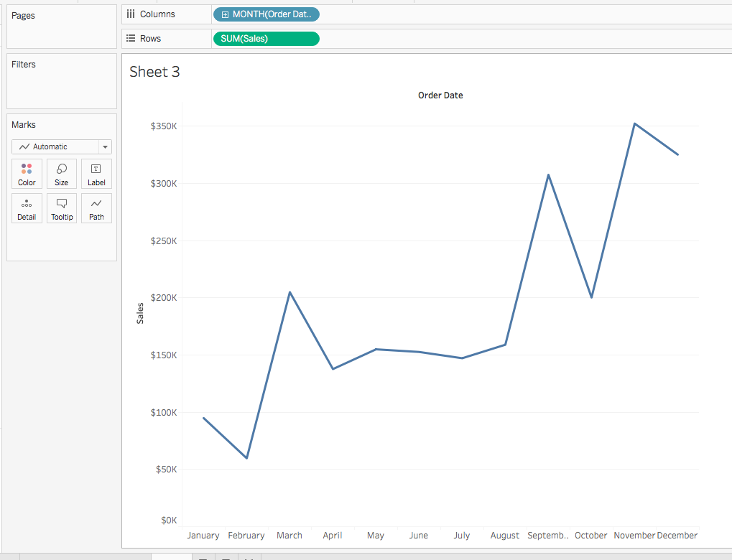Select the Sheet 3 title
Image resolution: width=732 pixels, height=560 pixels.
[x=154, y=72]
